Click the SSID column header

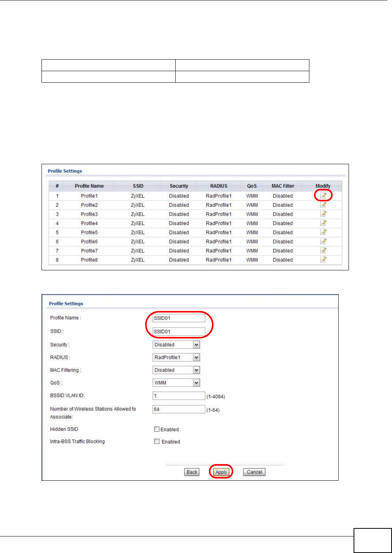138,186
